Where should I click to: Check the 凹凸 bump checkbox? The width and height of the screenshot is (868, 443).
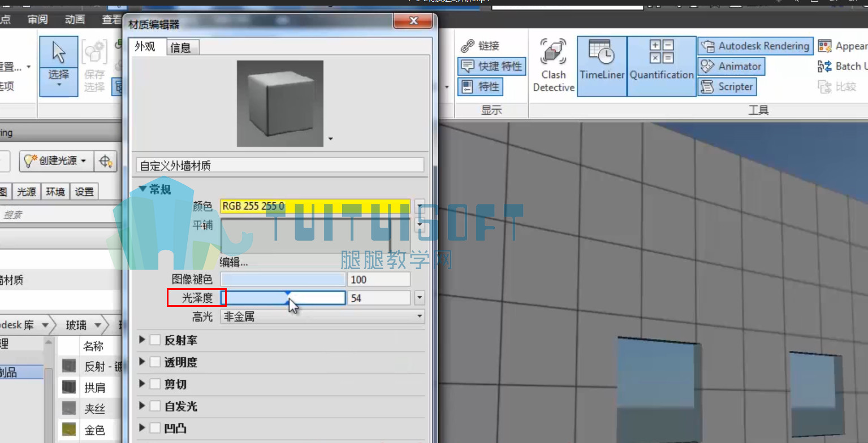155,428
